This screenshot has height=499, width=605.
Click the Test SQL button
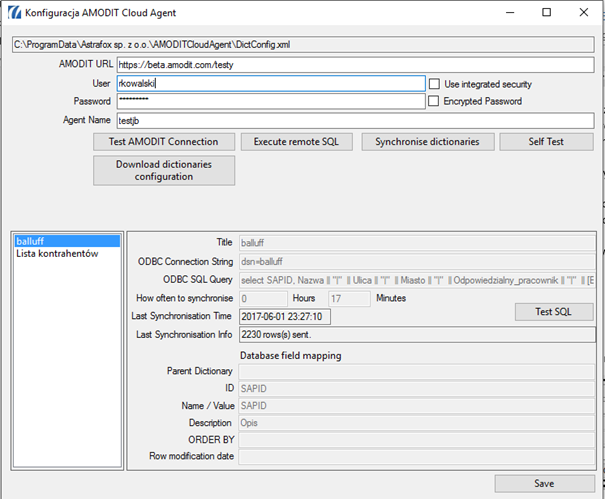click(554, 312)
